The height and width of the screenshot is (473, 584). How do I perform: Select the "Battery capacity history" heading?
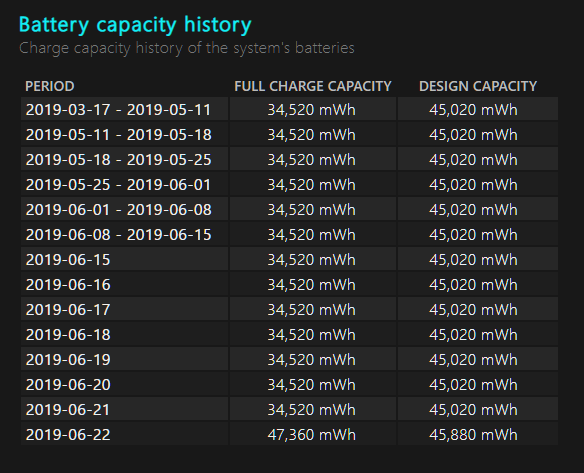135,25
